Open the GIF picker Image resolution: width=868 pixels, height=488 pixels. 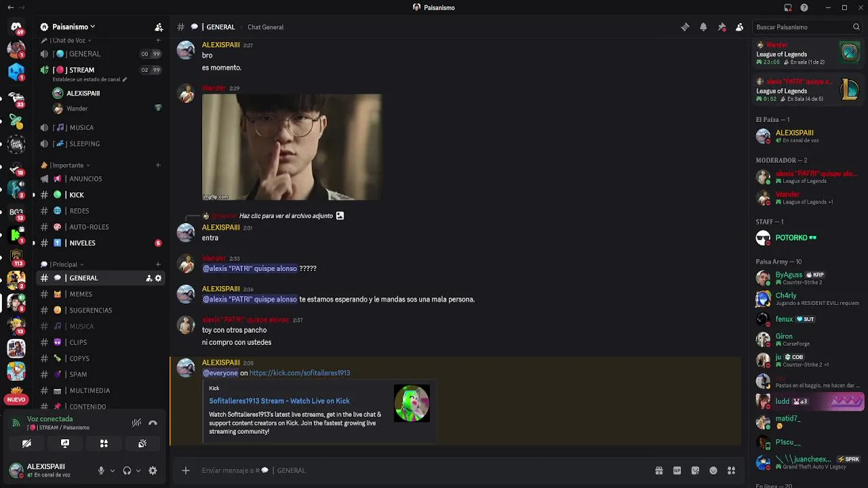point(677,470)
